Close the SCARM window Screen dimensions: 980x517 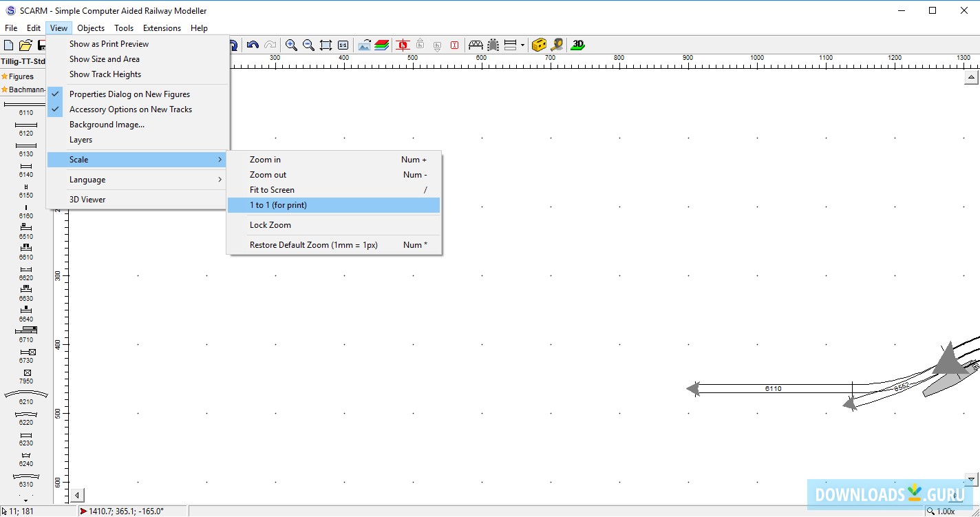click(963, 10)
